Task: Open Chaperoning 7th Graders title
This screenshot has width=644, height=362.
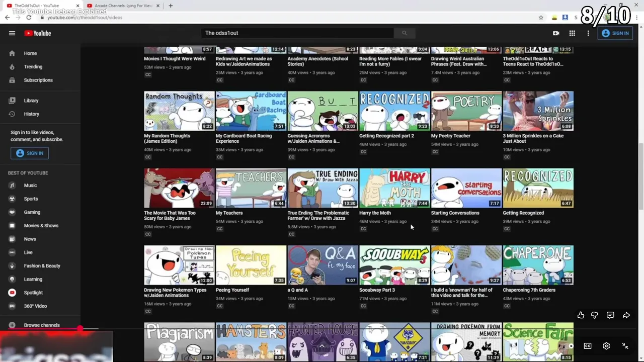Action: point(529,290)
